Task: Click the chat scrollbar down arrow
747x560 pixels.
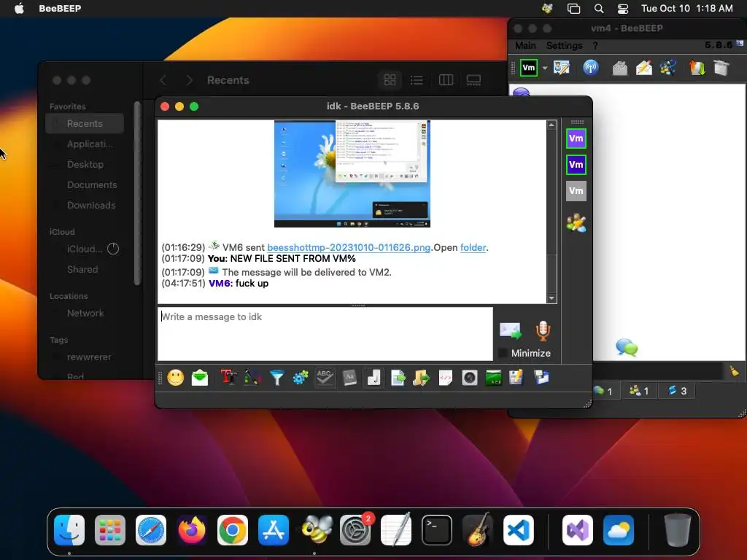Action: 551,298
